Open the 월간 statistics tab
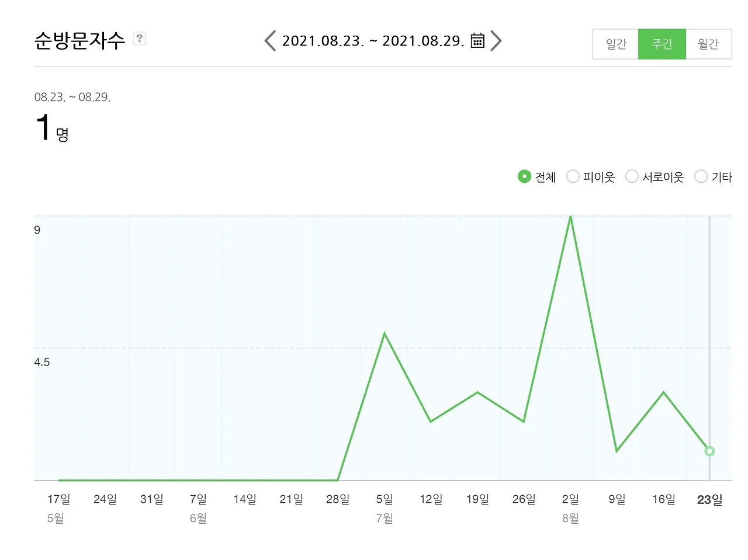This screenshot has width=748, height=560. 708,44
